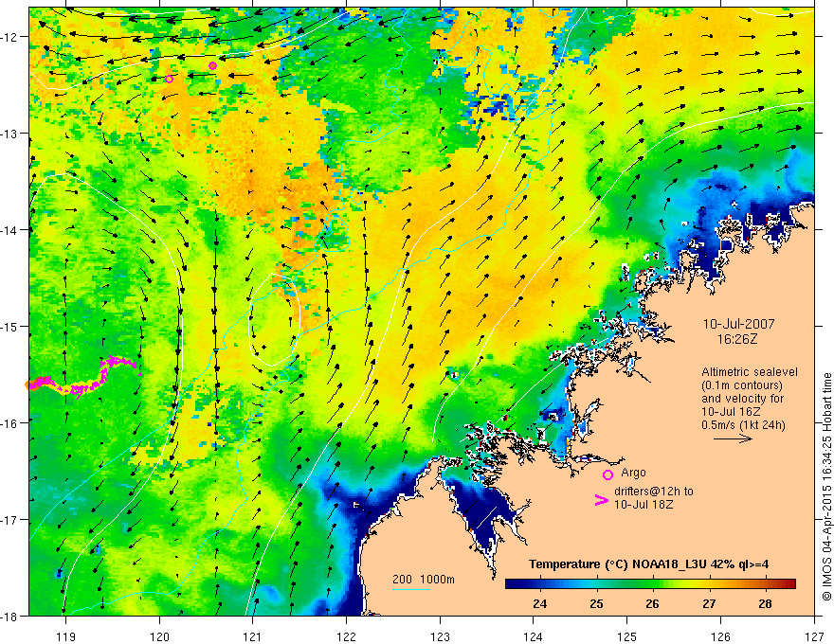The width and height of the screenshot is (834, 644).
Task: Click the velocity scale arrow under 0.5m/s
Action: (x=733, y=438)
